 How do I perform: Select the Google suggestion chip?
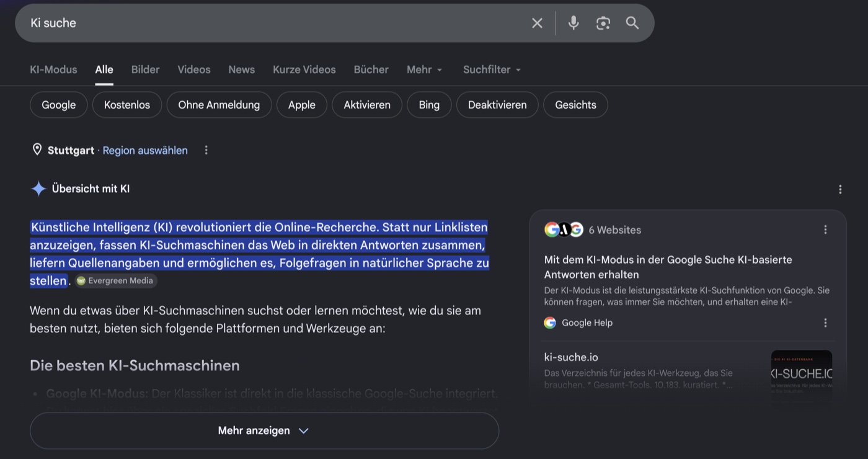tap(59, 105)
